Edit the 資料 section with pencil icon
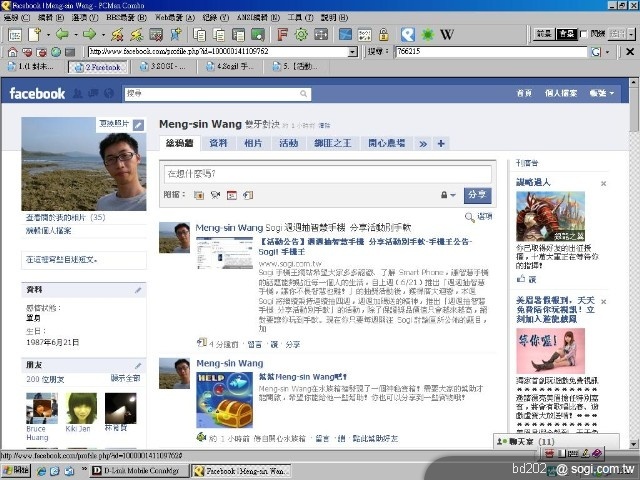Viewport: 640px width, 480px height. coord(138,290)
